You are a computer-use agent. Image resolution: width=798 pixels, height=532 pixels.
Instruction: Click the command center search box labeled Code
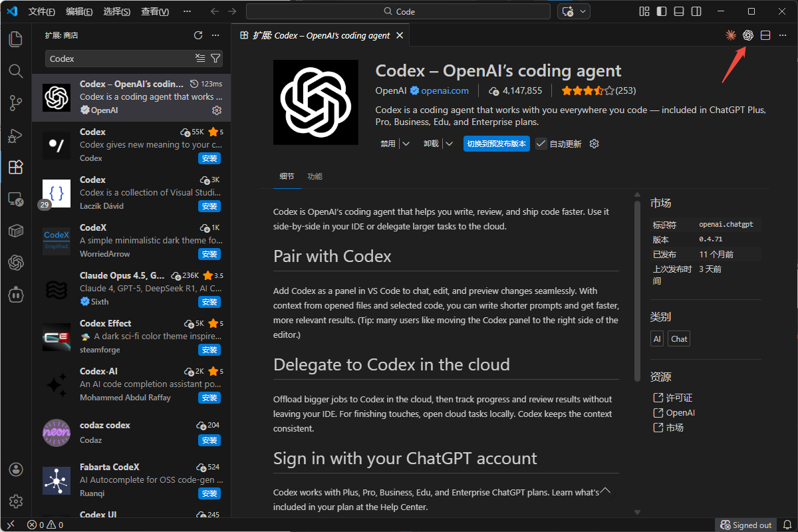click(x=398, y=11)
